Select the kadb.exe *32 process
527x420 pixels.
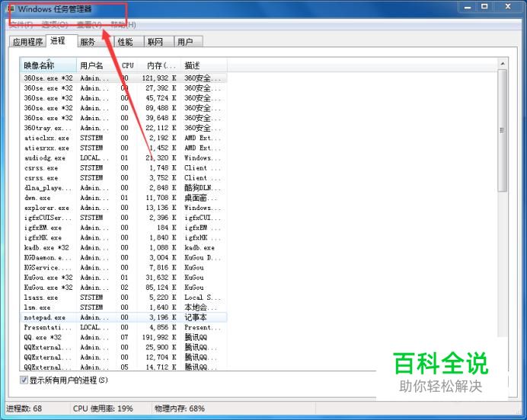pyautogui.click(x=123, y=247)
